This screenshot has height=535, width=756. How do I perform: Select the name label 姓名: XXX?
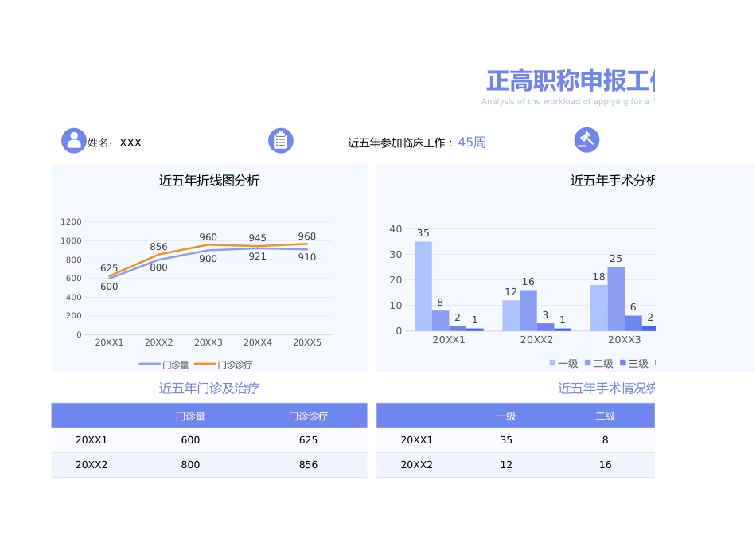click(115, 143)
